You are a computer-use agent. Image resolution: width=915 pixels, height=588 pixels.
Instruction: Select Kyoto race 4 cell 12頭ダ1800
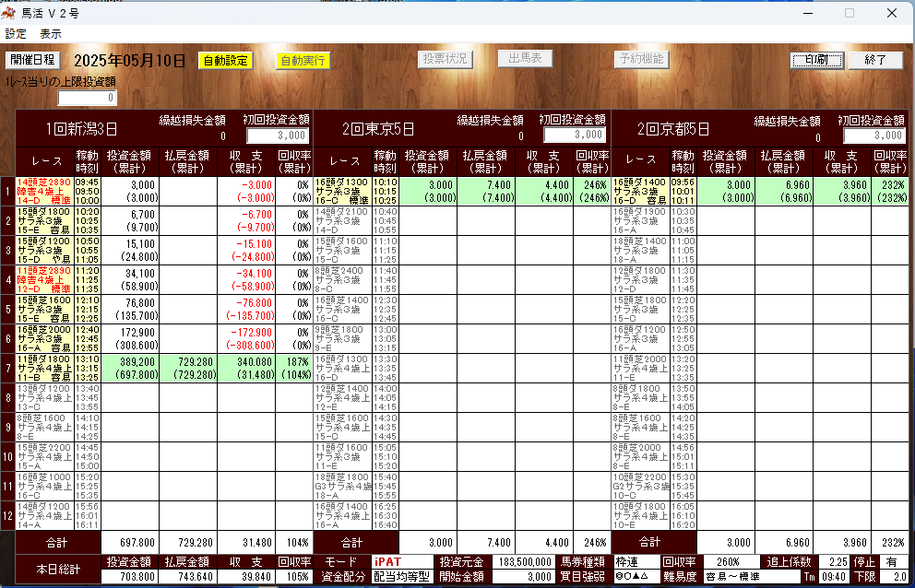coord(640,280)
